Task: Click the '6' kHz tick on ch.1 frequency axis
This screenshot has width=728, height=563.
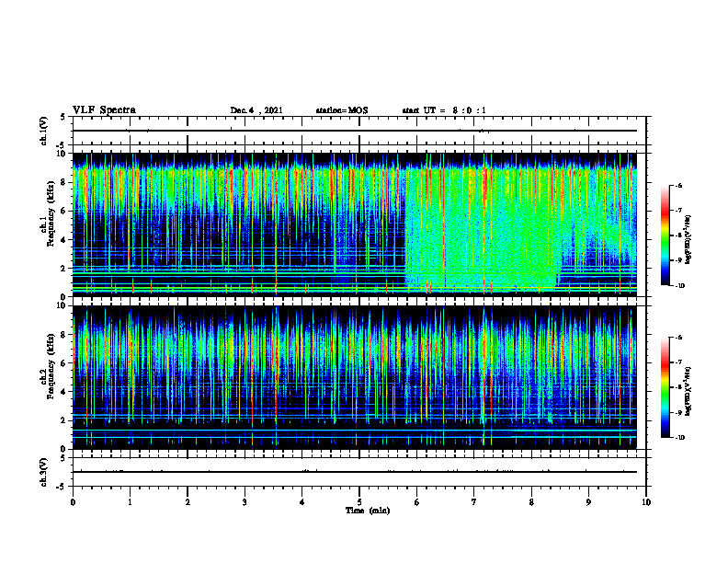Action: point(63,212)
